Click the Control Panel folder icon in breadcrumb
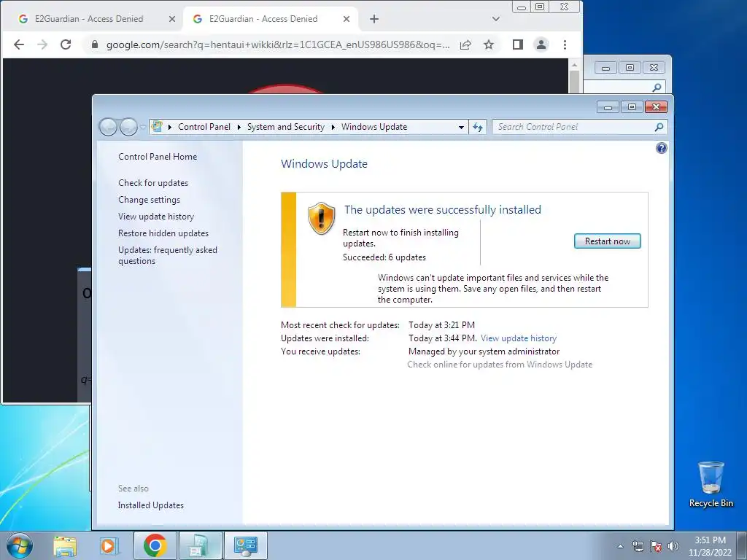The image size is (747, 560). click(157, 127)
